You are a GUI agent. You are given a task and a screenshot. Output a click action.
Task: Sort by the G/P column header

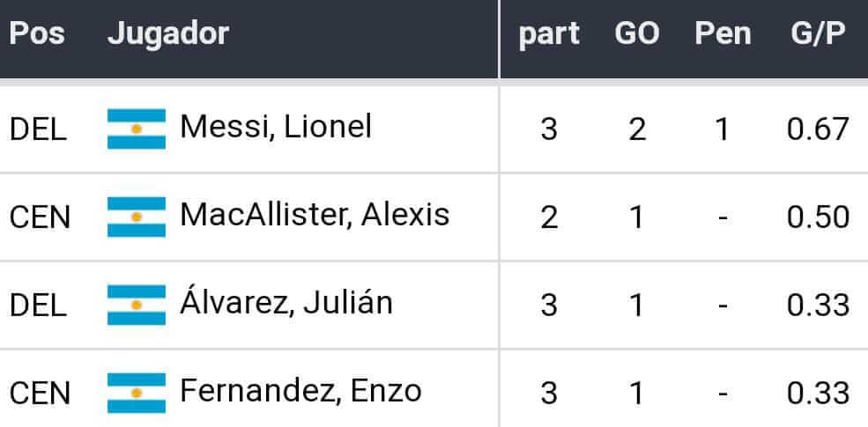pyautogui.click(x=817, y=34)
